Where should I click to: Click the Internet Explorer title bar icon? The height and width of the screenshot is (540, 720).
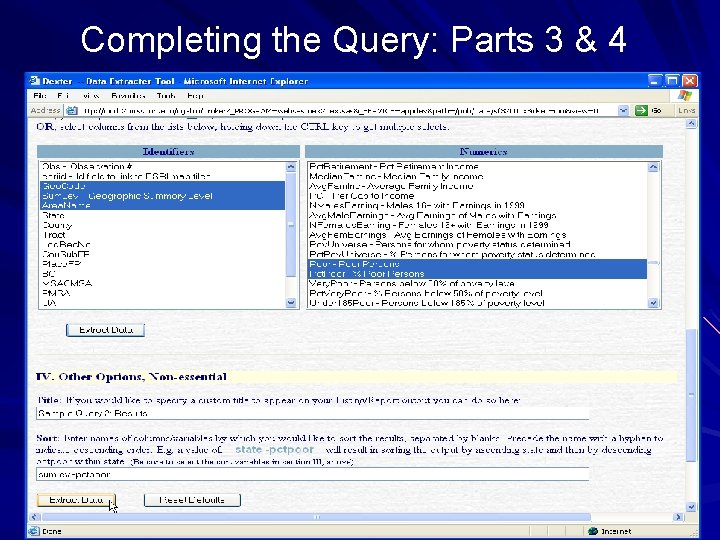click(34, 81)
